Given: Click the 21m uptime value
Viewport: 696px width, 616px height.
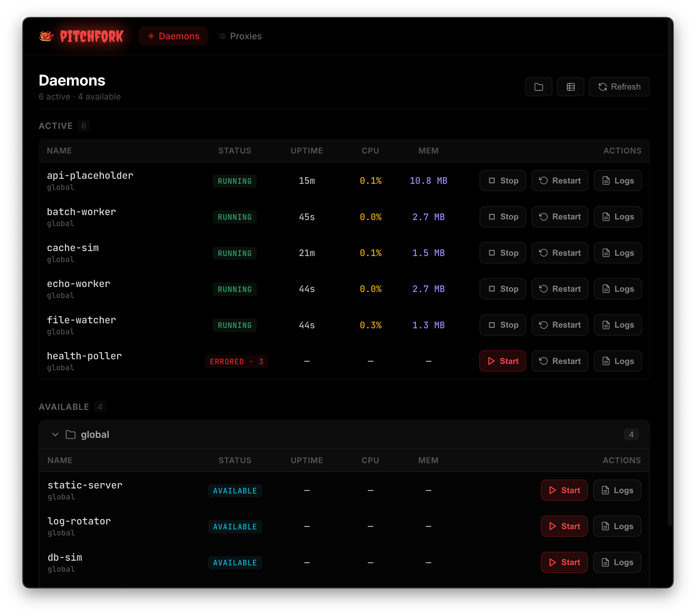Looking at the screenshot, I should point(307,253).
